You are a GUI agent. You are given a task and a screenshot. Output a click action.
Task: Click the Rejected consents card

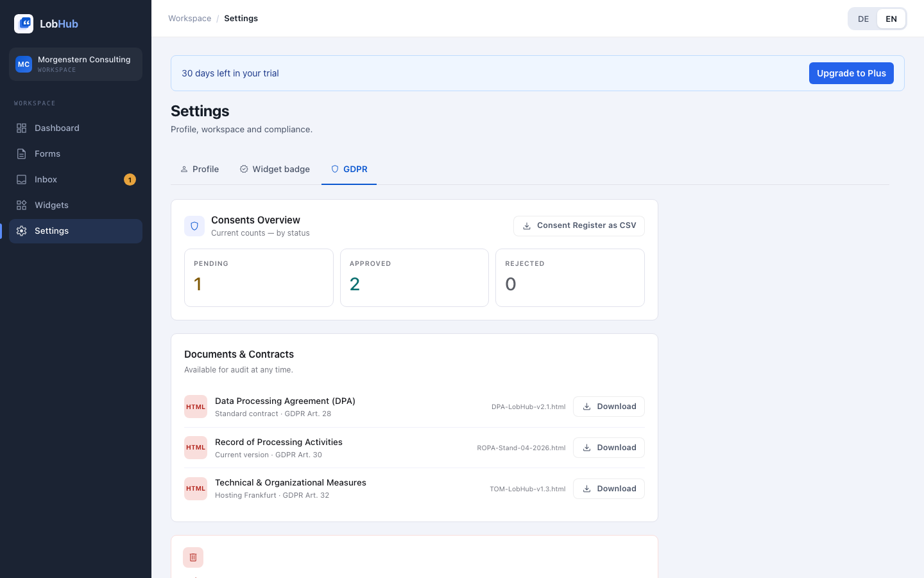570,277
